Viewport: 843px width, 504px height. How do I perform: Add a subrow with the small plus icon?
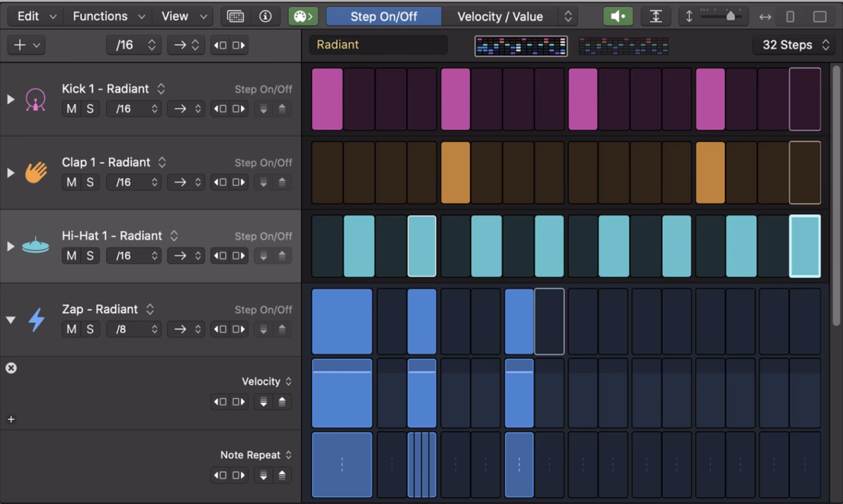click(11, 419)
